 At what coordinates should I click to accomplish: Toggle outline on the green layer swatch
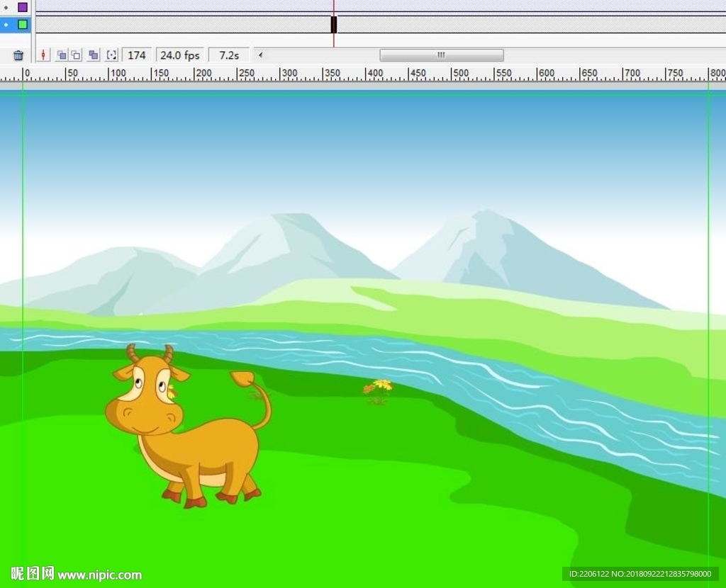click(22, 25)
